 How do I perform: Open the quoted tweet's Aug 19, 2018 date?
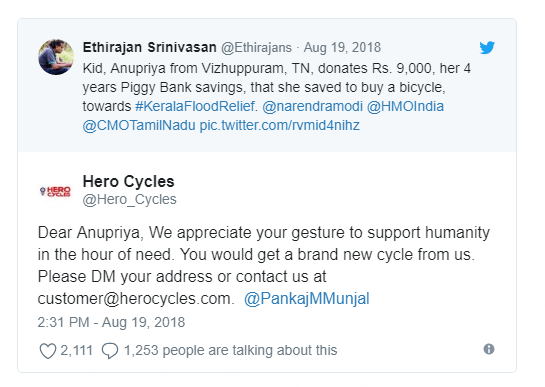click(x=342, y=47)
